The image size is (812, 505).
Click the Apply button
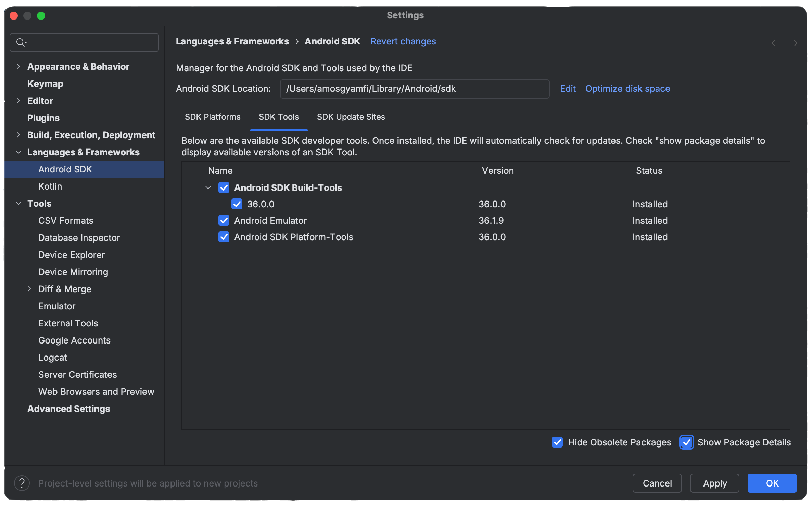click(x=715, y=483)
